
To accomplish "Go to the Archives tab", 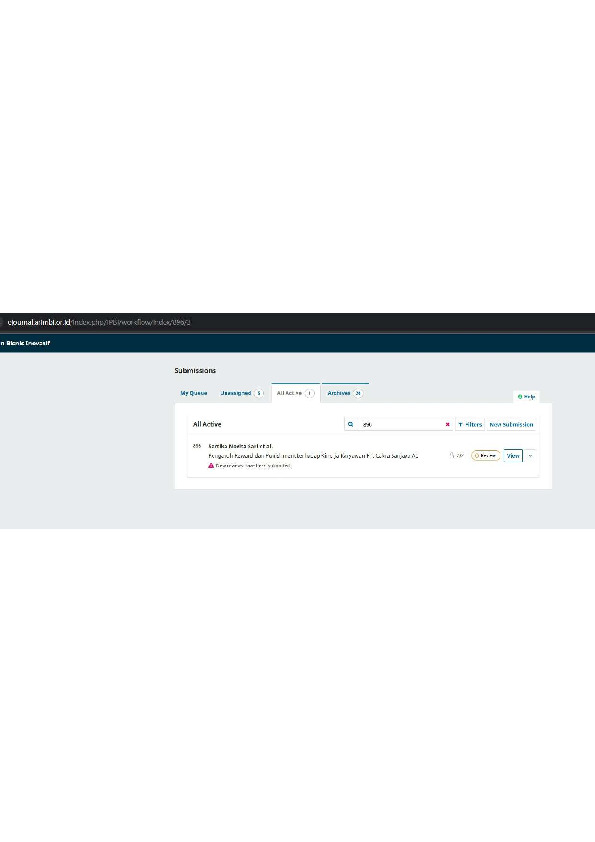I will pyautogui.click(x=345, y=393).
